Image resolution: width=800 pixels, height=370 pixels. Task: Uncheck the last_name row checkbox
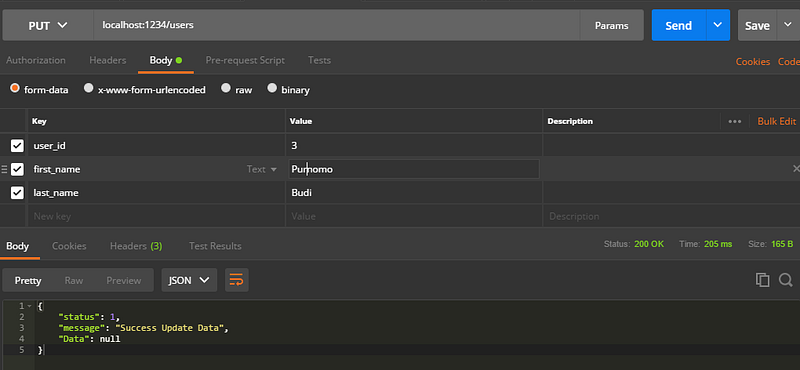click(x=17, y=193)
